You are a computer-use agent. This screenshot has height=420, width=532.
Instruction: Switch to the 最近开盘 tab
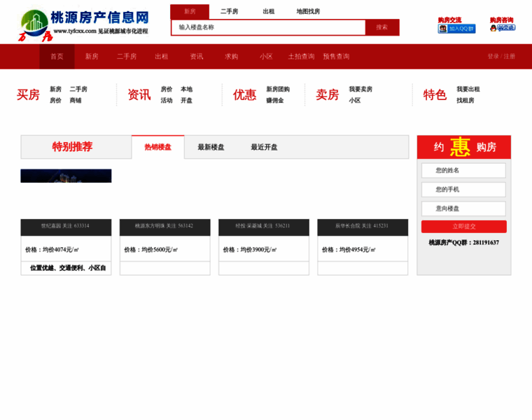(264, 148)
